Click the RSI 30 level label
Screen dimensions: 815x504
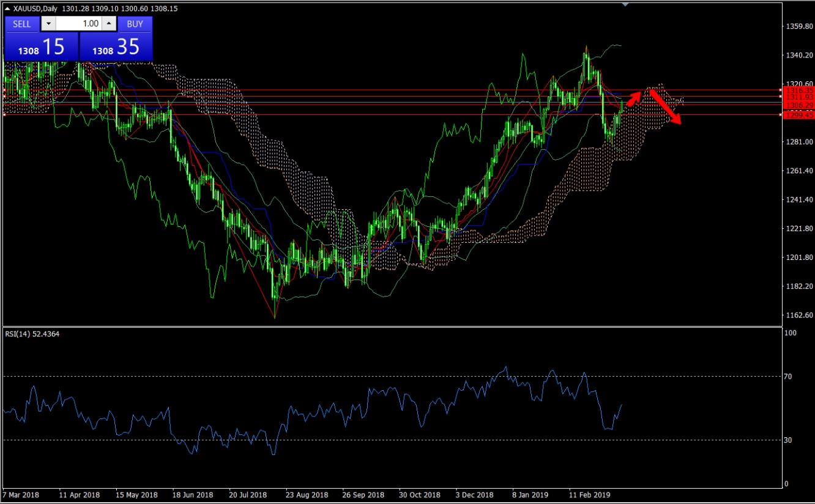[788, 440]
